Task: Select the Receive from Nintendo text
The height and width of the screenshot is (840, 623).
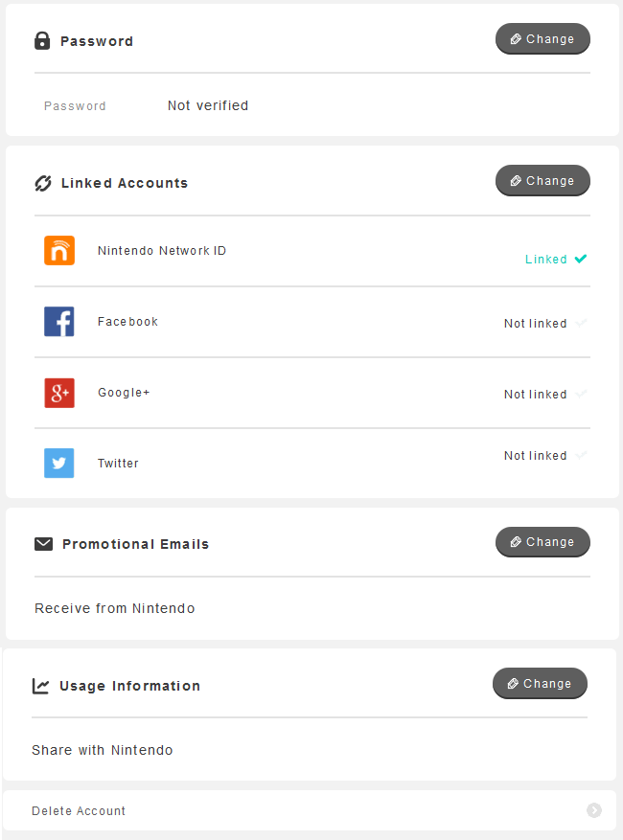Action: [115, 608]
